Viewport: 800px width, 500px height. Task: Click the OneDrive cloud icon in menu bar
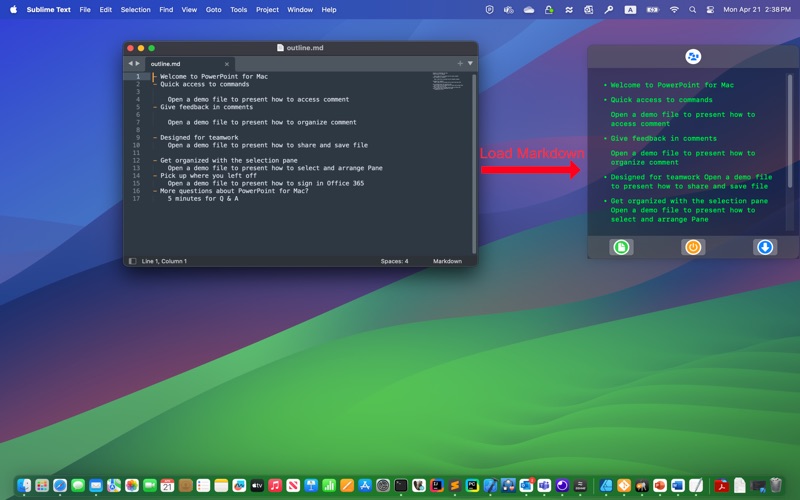[529, 10]
